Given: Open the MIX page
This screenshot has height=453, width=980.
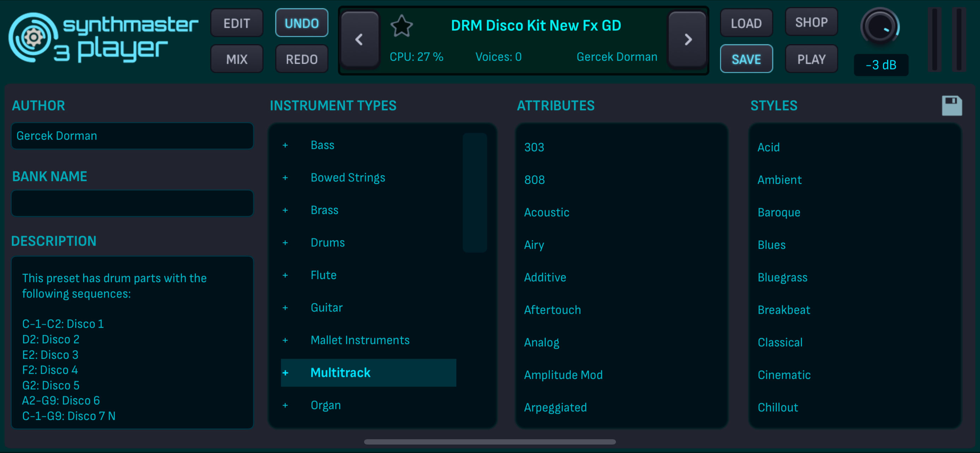Looking at the screenshot, I should coord(237,59).
